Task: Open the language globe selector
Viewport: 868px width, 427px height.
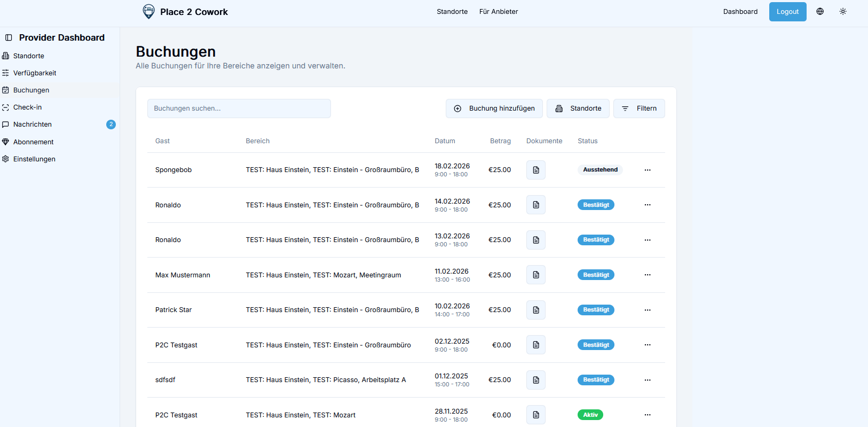Action: (x=820, y=12)
